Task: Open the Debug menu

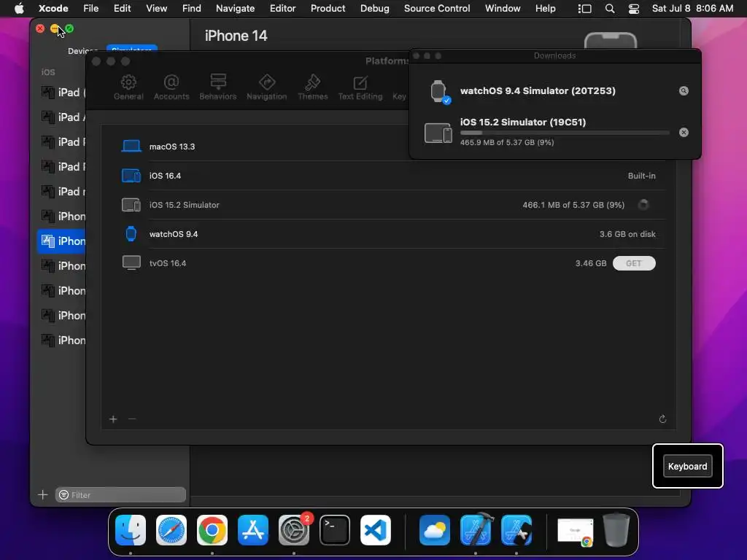Action: pos(374,8)
